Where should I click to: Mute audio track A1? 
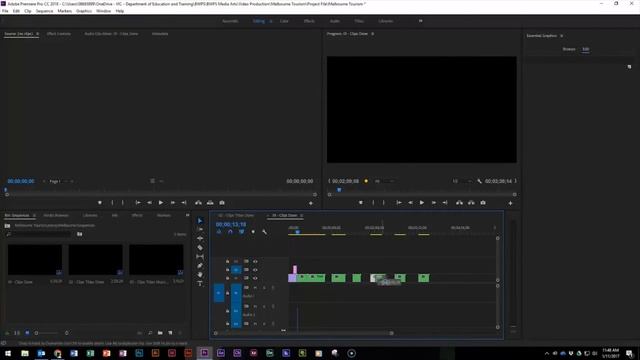(255, 288)
